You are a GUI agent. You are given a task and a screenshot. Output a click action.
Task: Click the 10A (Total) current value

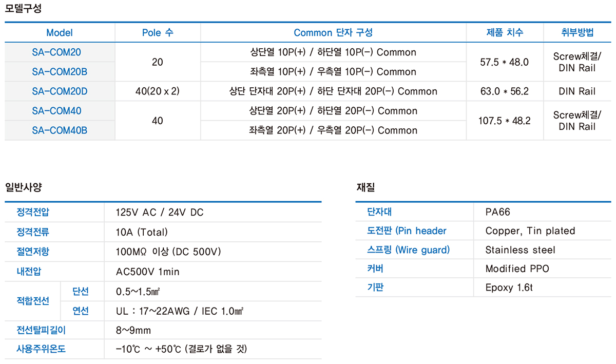[x=142, y=232]
